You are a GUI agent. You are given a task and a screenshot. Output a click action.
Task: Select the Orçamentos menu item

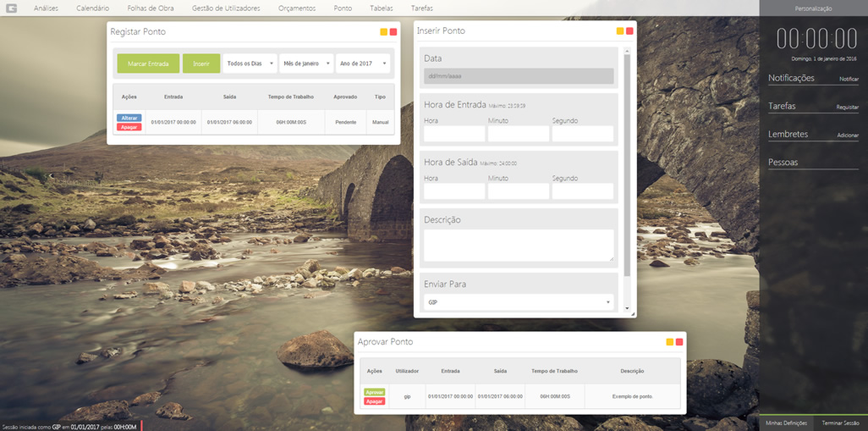(x=297, y=8)
